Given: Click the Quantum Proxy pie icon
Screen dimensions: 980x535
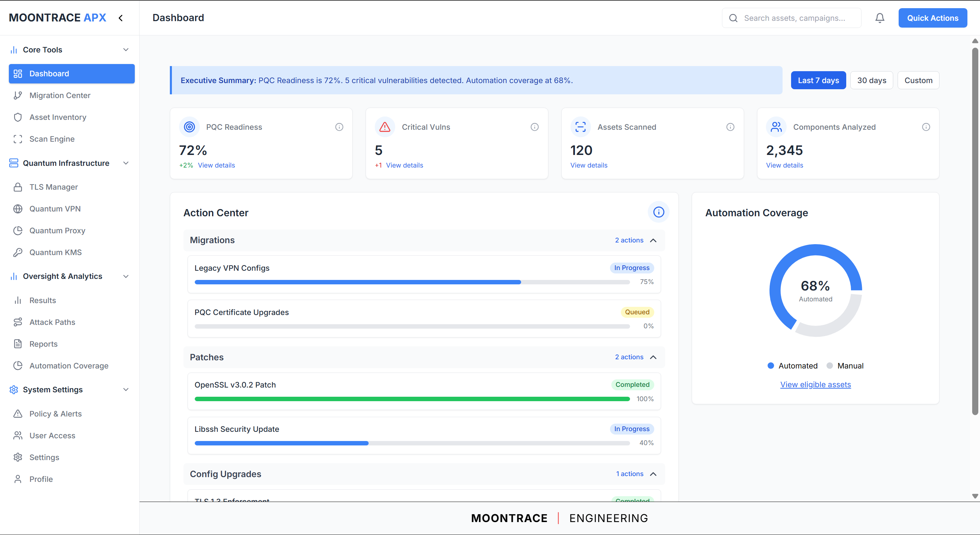Looking at the screenshot, I should click(x=18, y=231).
